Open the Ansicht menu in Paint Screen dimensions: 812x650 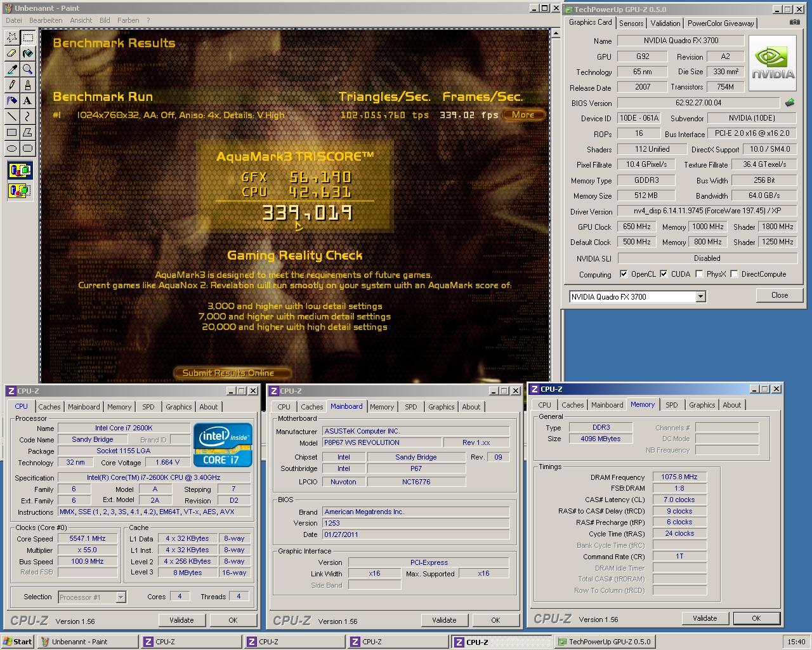[x=81, y=20]
